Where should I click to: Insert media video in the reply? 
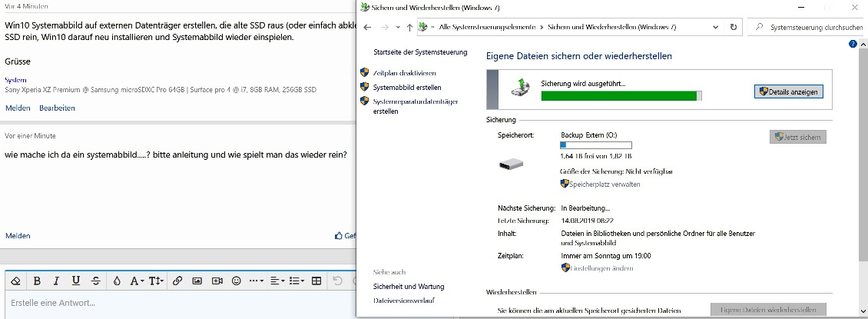click(217, 281)
